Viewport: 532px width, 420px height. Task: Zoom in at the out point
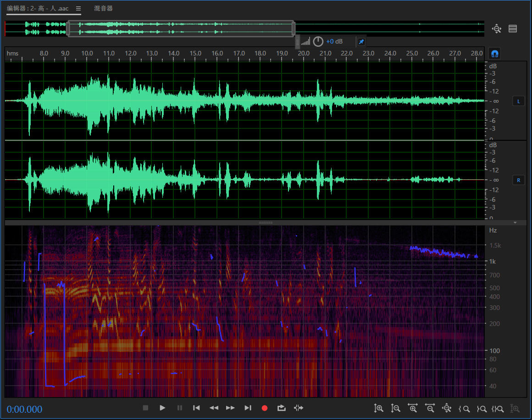(x=482, y=409)
